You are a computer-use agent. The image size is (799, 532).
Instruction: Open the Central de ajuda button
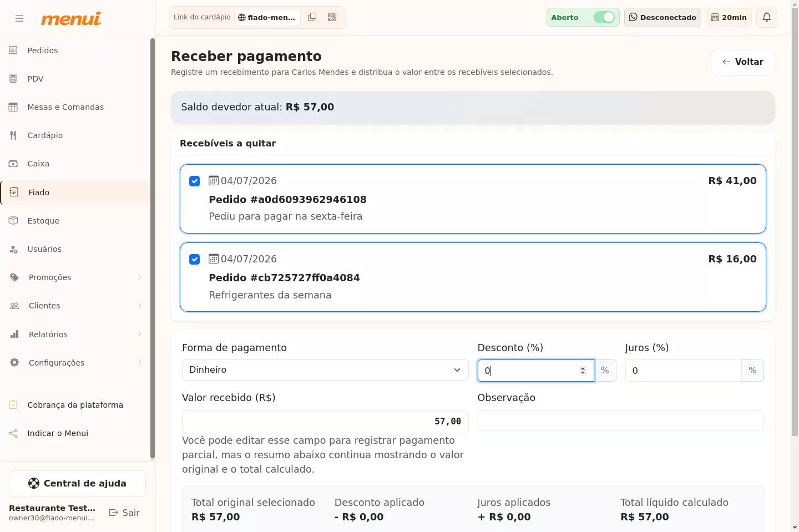click(x=77, y=484)
